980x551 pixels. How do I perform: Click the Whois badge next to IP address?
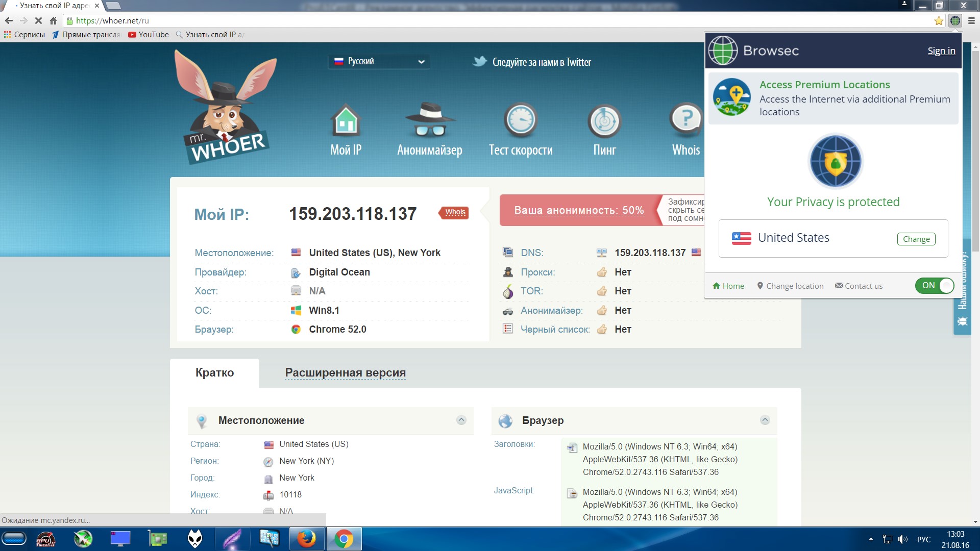(x=455, y=213)
